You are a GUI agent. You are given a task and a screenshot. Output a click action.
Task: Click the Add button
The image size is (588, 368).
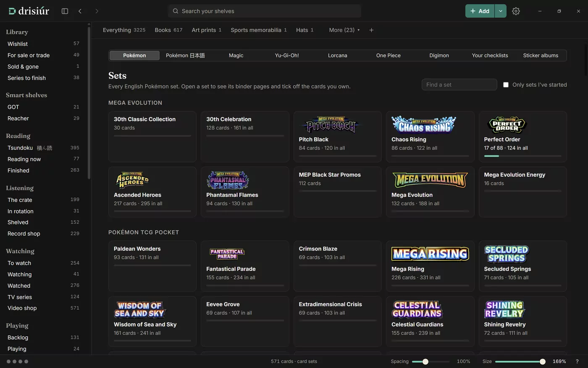point(480,11)
